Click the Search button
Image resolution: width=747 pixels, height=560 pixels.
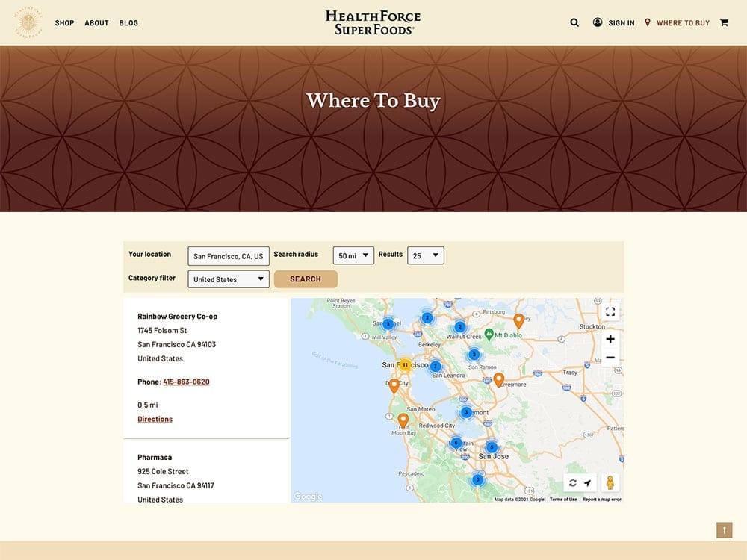[306, 279]
